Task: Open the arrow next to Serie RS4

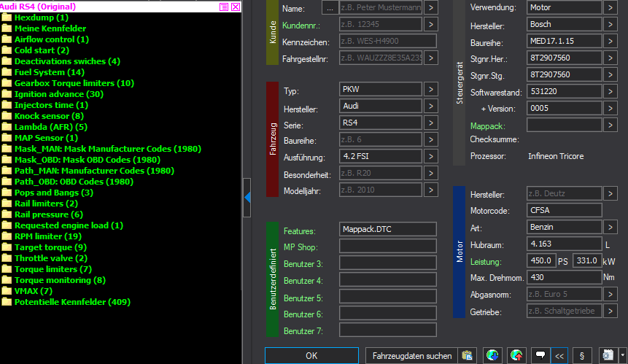Action: 430,123
